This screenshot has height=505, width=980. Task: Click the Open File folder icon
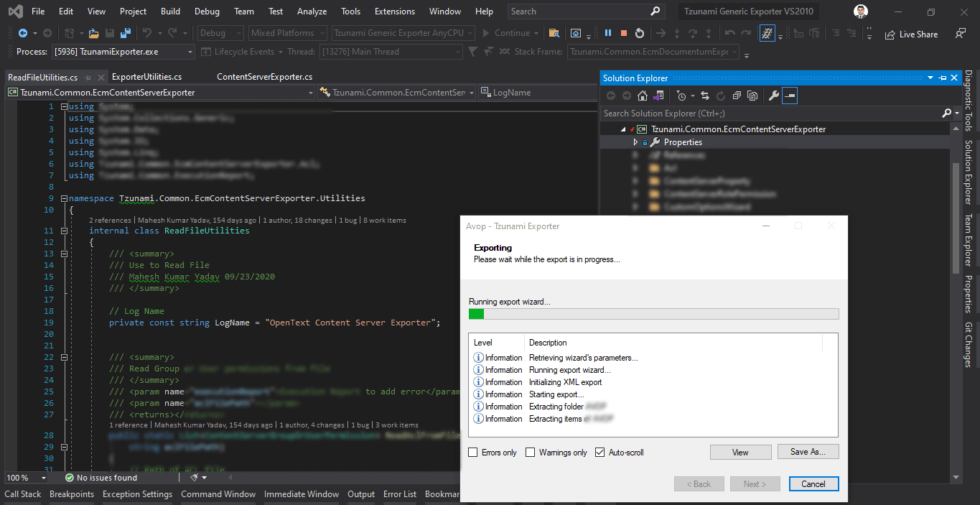tap(93, 33)
